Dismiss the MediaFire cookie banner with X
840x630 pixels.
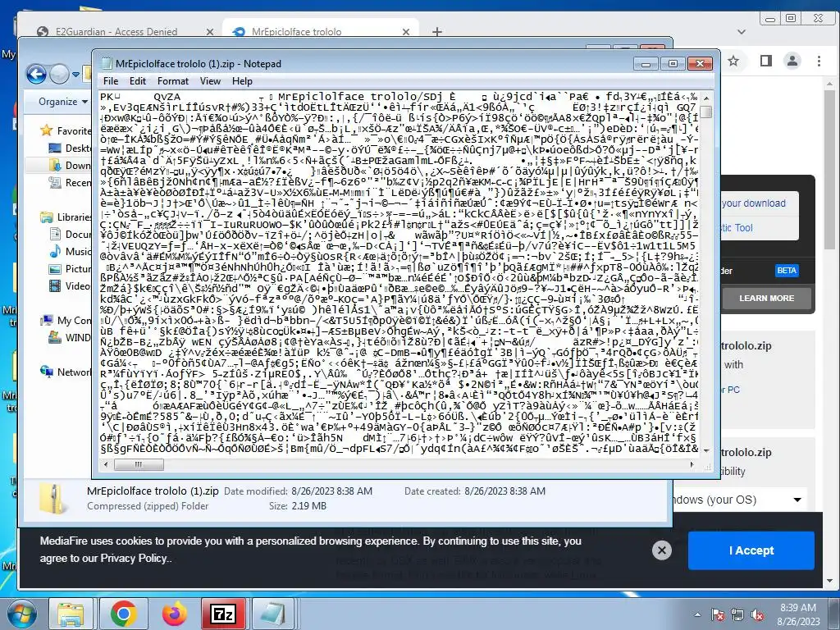[x=662, y=550]
